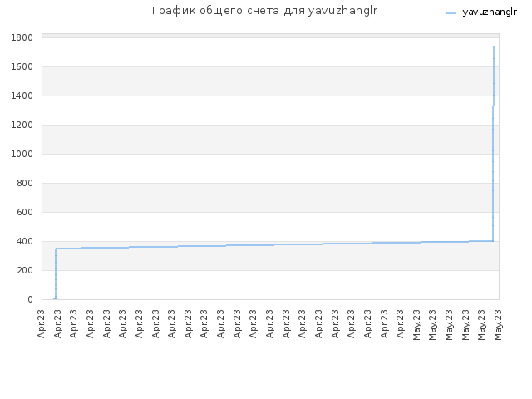Viewport: 532px width, 399px height.
Task: Click the 1800 y-axis label
Action: coord(22,37)
